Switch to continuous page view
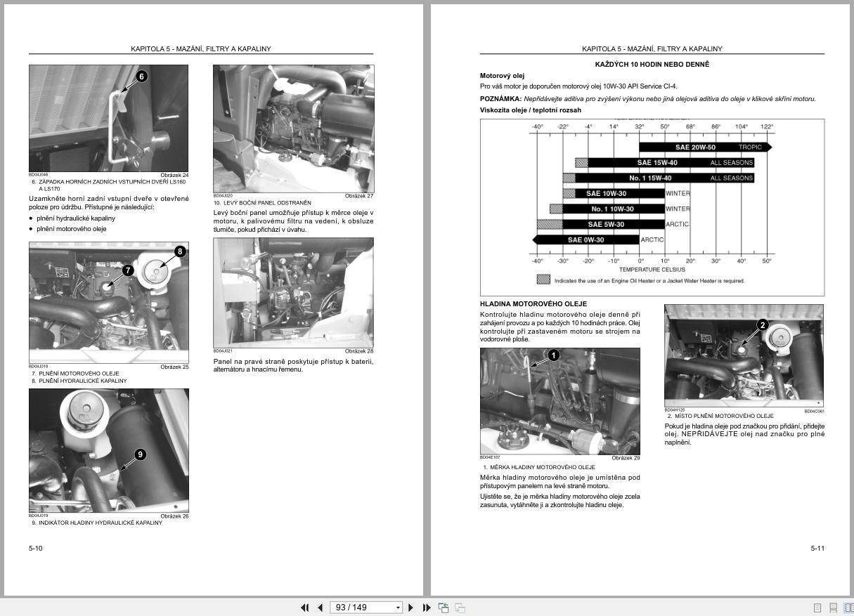854x616 pixels. click(x=833, y=608)
